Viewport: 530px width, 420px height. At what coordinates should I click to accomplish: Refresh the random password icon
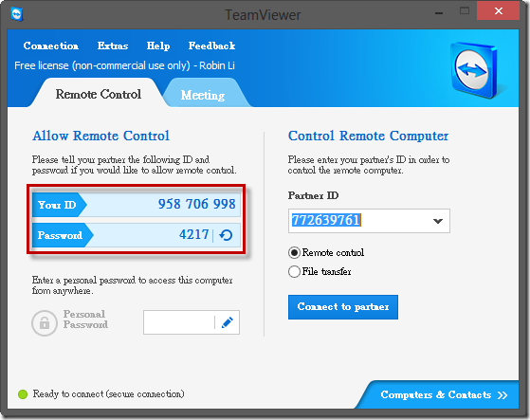coord(226,235)
